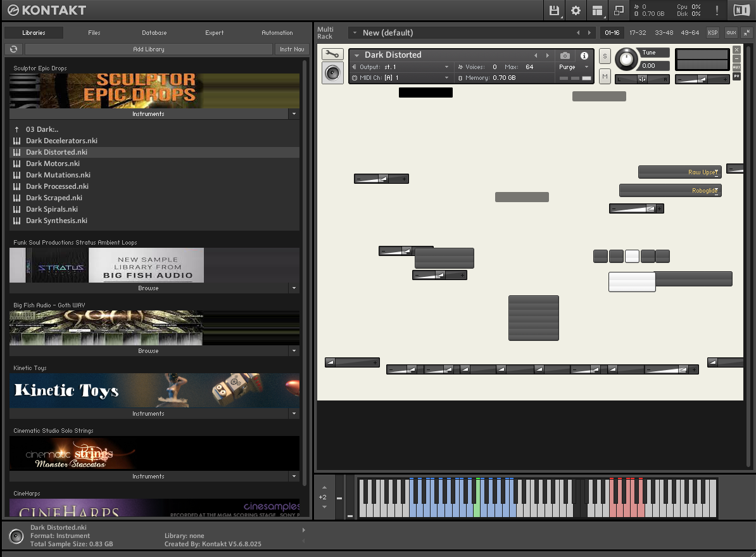Screen dimensions: 756x557
Task: Collapse the rack with arrows icon
Action: click(747, 33)
